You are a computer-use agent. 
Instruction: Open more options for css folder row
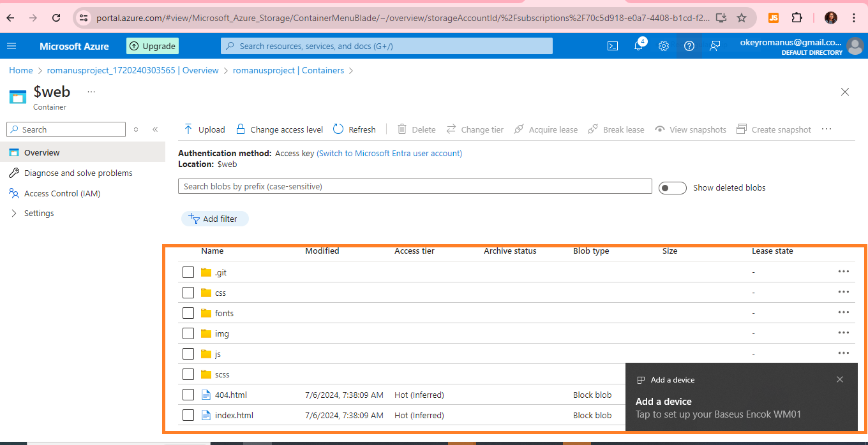point(844,292)
